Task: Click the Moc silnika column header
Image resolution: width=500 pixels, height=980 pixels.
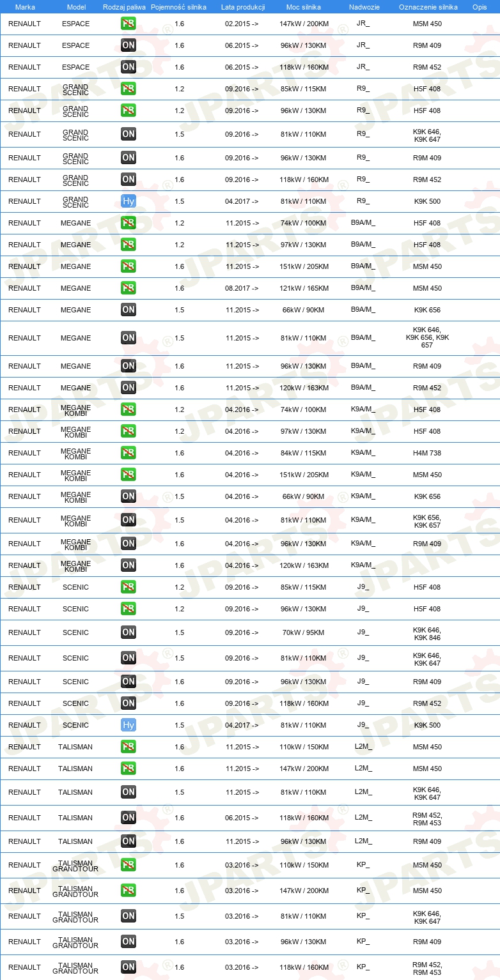Action: pos(304,6)
